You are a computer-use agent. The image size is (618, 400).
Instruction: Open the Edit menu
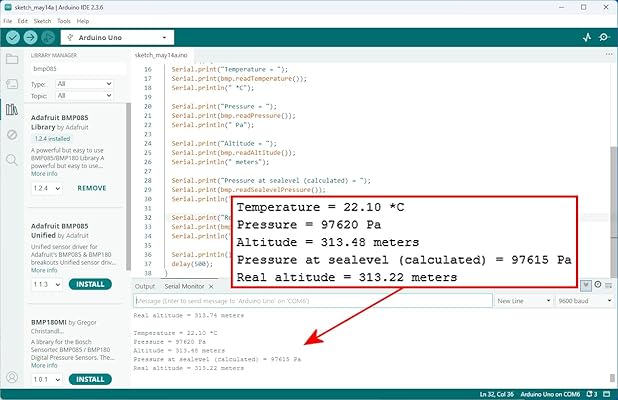click(22, 21)
